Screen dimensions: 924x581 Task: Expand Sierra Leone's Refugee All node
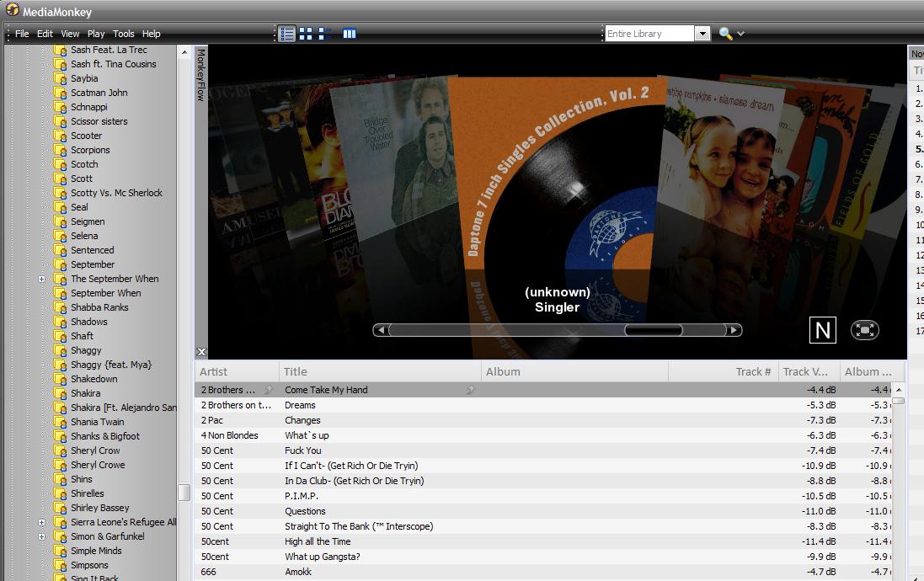point(42,522)
